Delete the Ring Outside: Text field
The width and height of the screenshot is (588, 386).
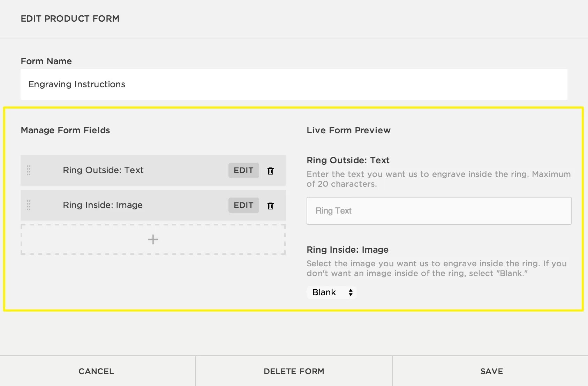click(x=271, y=171)
